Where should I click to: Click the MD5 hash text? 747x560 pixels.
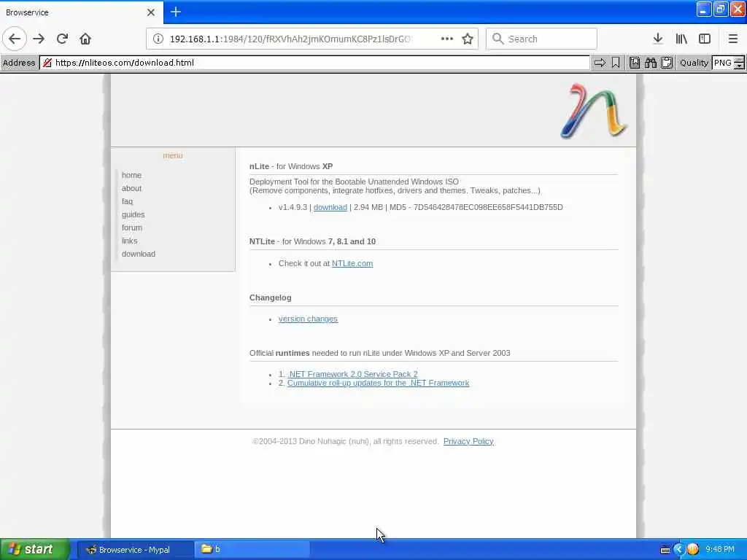488,207
